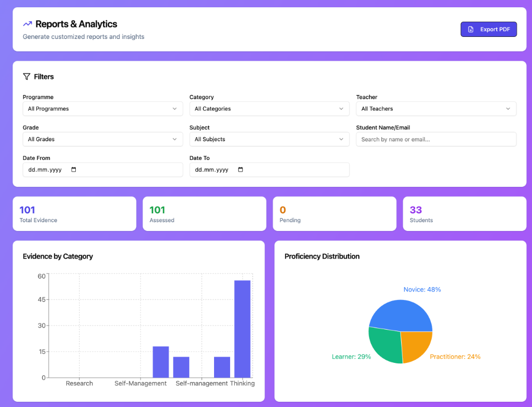This screenshot has width=532, height=407.
Task: Click the 'Research' axis label
Action: [x=79, y=383]
